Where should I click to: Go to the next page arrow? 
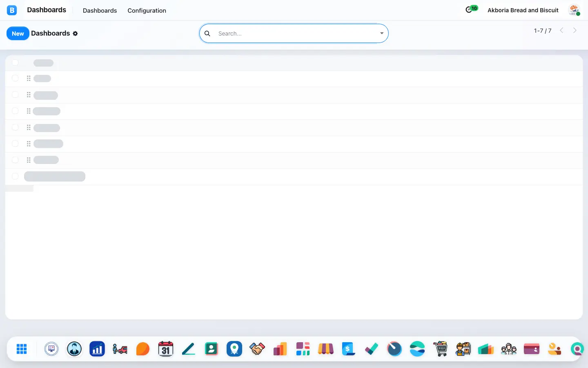click(x=575, y=30)
